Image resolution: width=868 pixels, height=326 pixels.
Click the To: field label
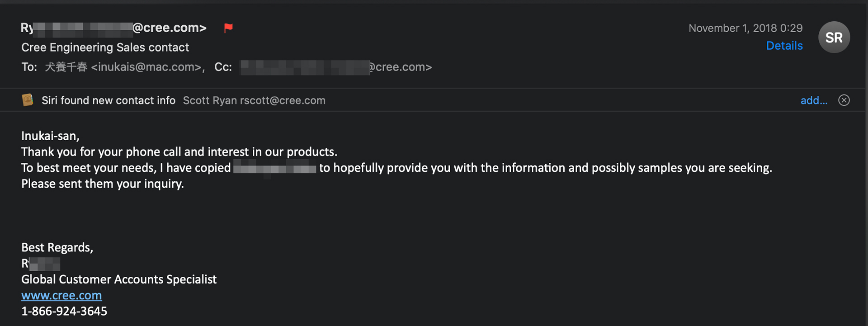(29, 67)
